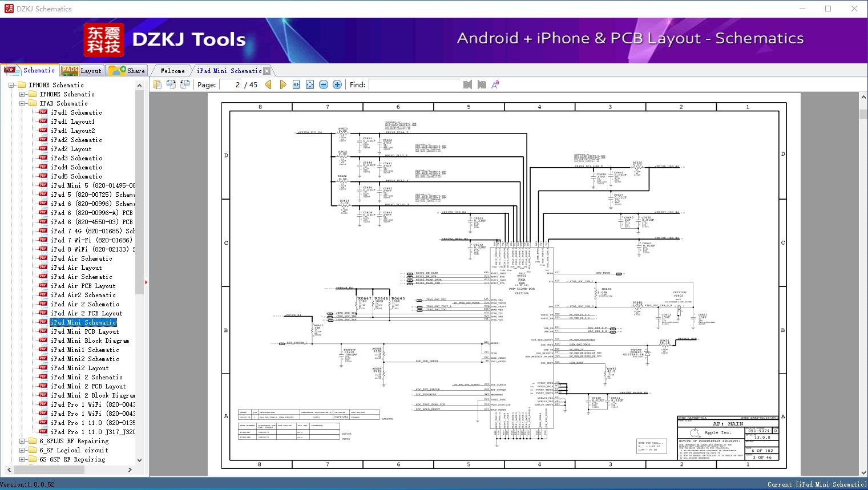Viewport: 868px width, 490px height.
Task: Zoom out with the minus icon
Action: (x=324, y=84)
